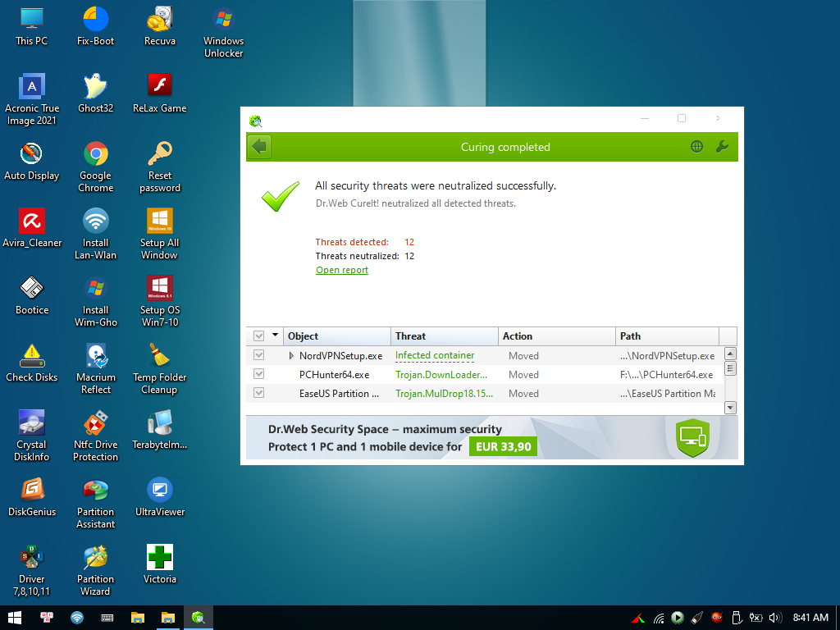Click the Dr.Web CureIt taskbar button
840x630 pixels.
[199, 618]
